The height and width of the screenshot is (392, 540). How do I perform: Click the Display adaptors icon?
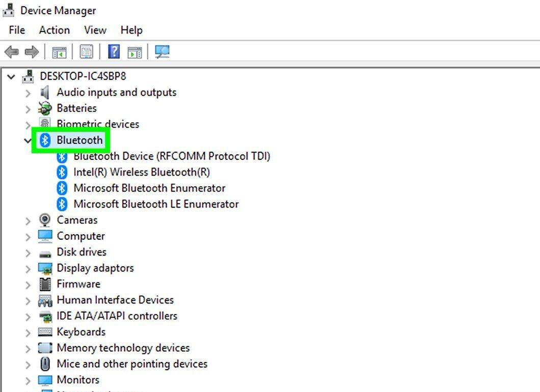pos(45,268)
